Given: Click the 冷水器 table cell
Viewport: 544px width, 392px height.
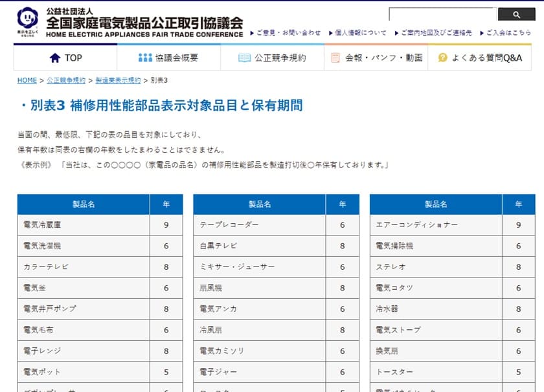Looking at the screenshot, I should (436, 309).
